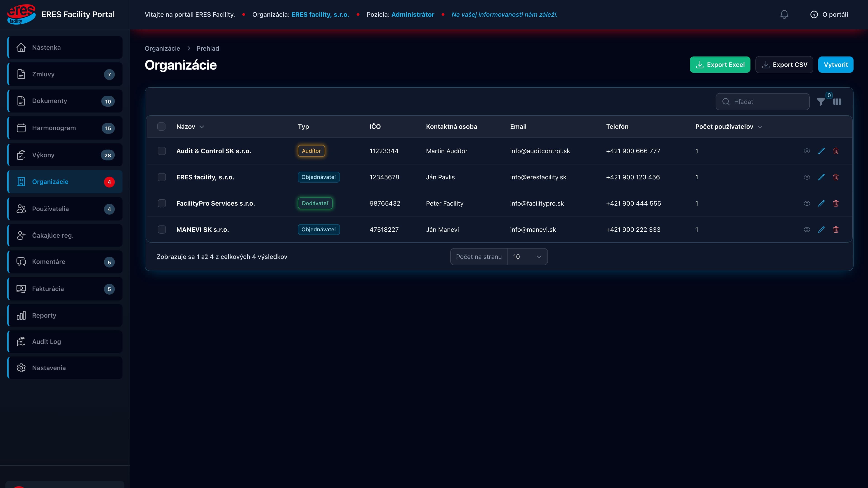Delete MANEVI SK s.r.o. with trash icon
Viewport: 868px width, 488px height.
tap(836, 229)
